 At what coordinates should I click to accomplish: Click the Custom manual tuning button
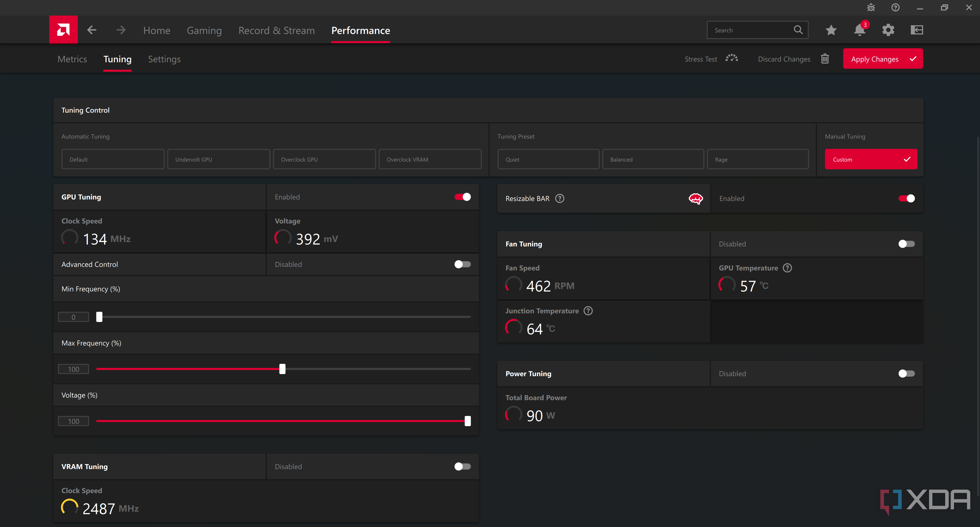point(871,159)
